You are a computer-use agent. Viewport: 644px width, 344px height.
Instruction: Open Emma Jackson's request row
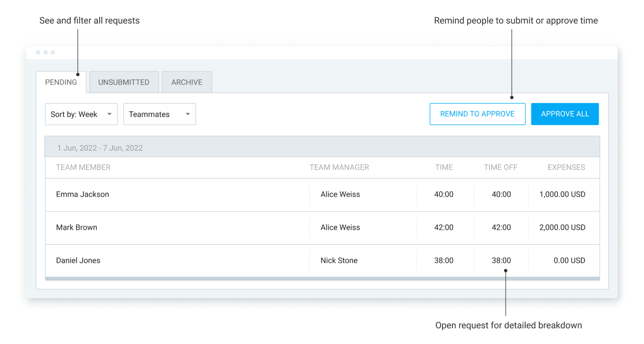point(82,194)
